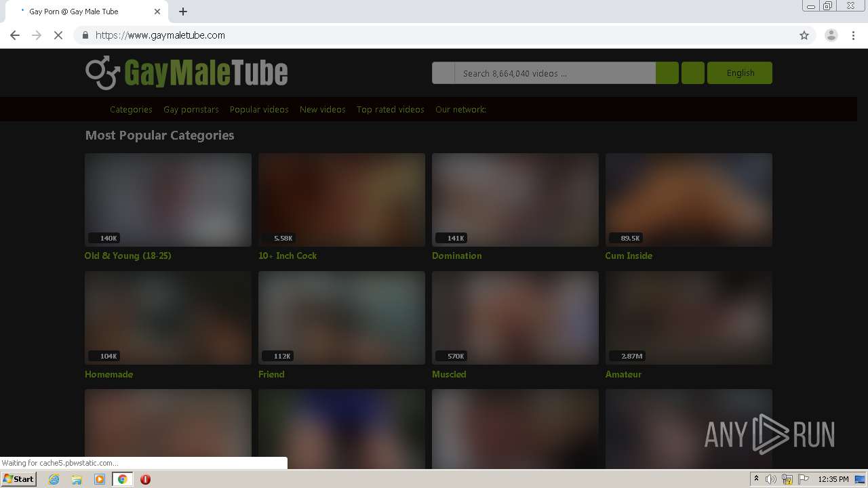
Task: View site security lock info
Action: (85, 35)
